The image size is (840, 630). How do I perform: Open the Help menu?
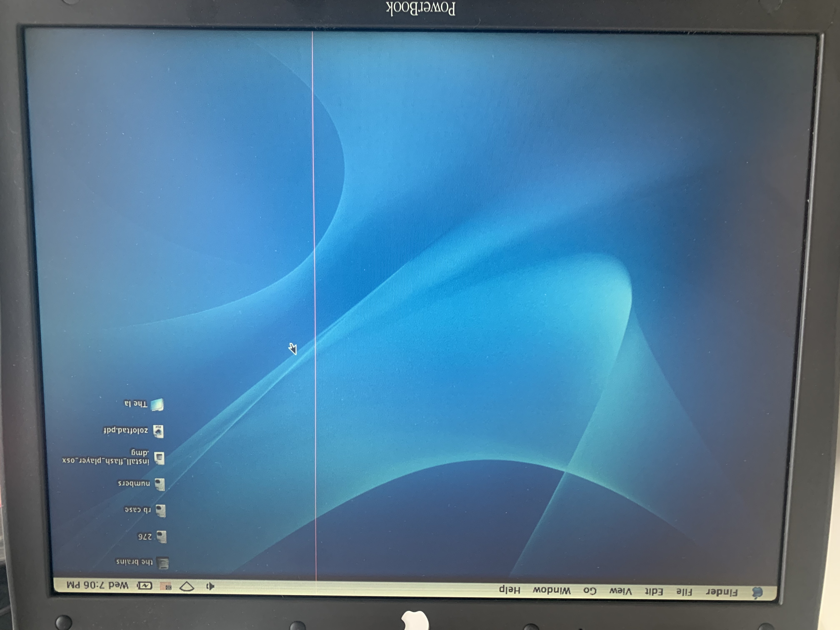[509, 590]
